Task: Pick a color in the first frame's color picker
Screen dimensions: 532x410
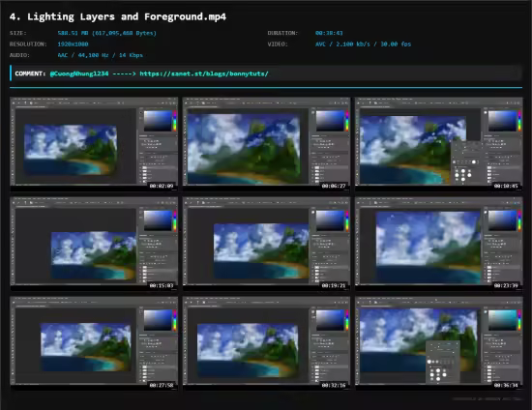Action: (158, 121)
